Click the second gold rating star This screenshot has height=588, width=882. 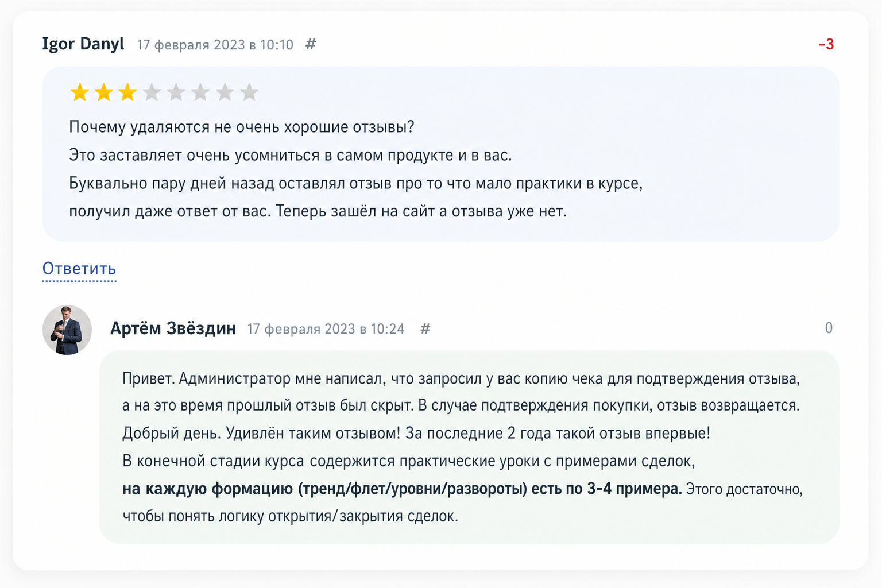104,92
